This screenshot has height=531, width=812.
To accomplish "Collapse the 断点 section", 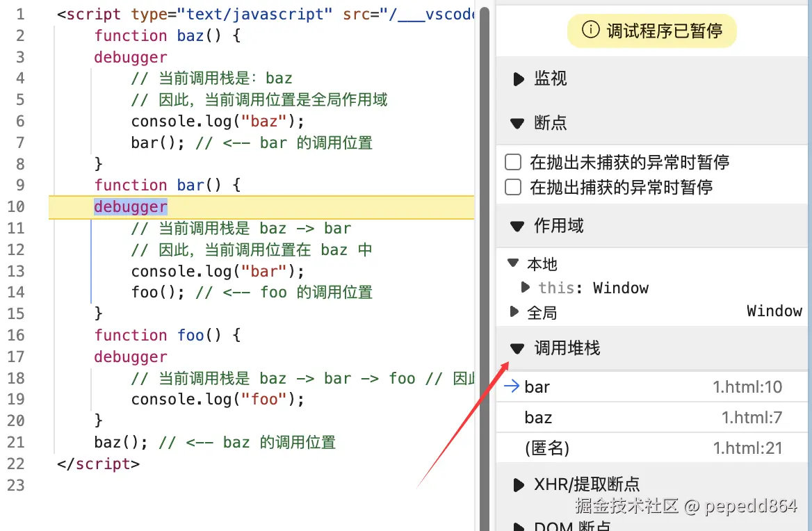I will pos(517,124).
